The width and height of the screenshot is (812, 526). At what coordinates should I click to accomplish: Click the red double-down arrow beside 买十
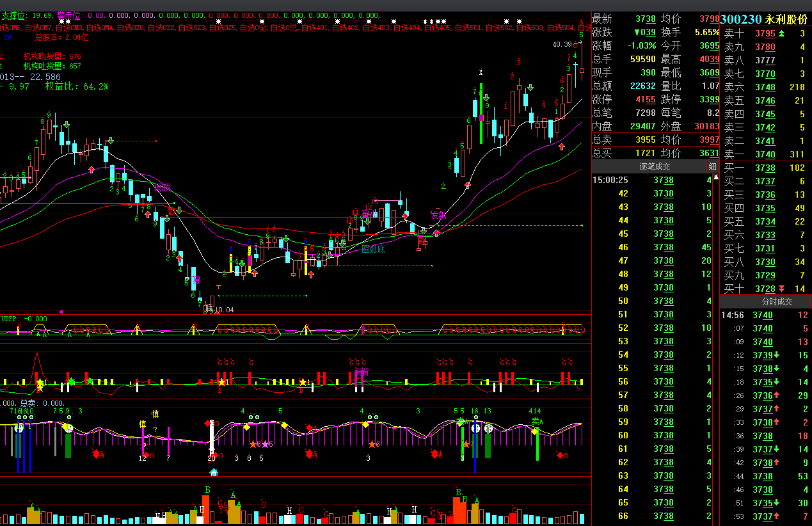pyautogui.click(x=781, y=289)
